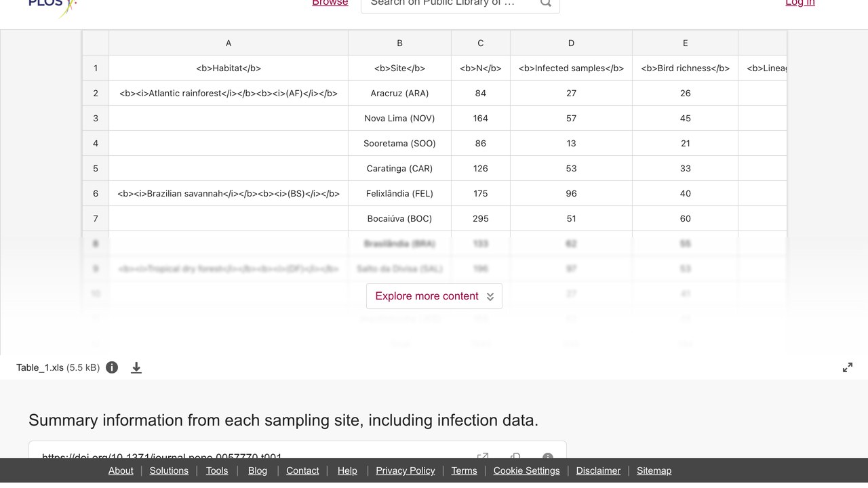Click cell with value 96
Viewport: 868px width, 488px height.
click(571, 194)
